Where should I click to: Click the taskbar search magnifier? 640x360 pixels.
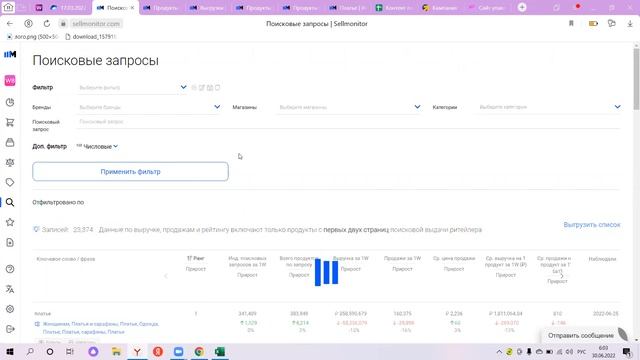tap(30, 351)
